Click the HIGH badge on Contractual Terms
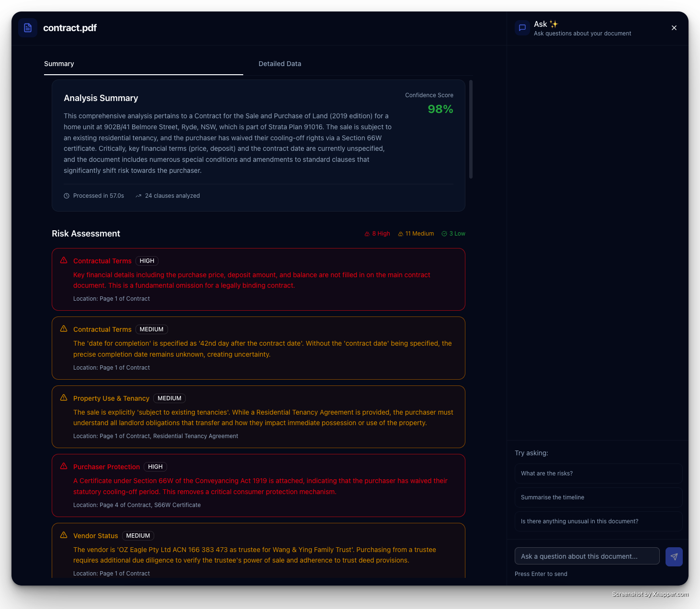 (147, 261)
